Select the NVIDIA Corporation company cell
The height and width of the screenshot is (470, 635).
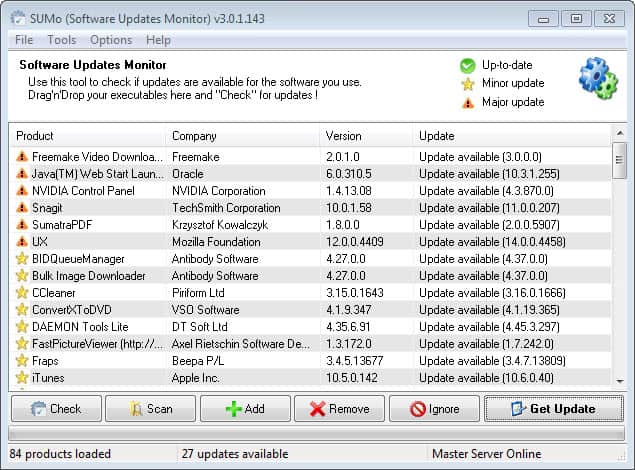click(219, 191)
